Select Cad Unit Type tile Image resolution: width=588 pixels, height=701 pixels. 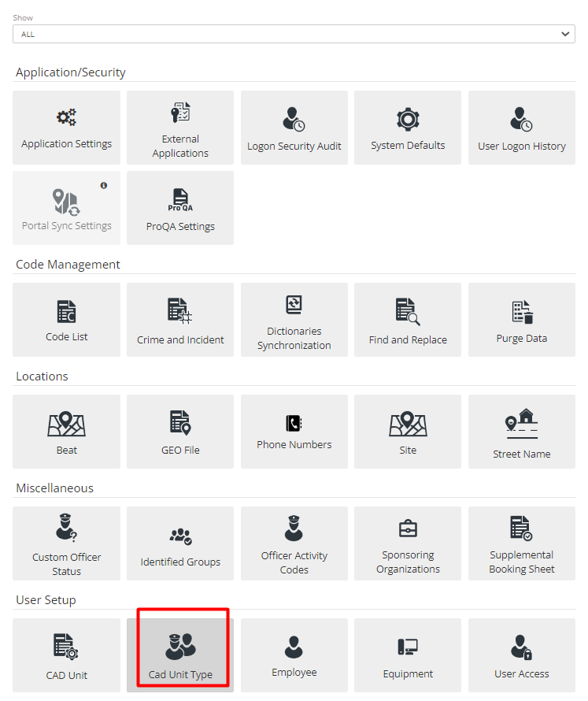tap(180, 655)
